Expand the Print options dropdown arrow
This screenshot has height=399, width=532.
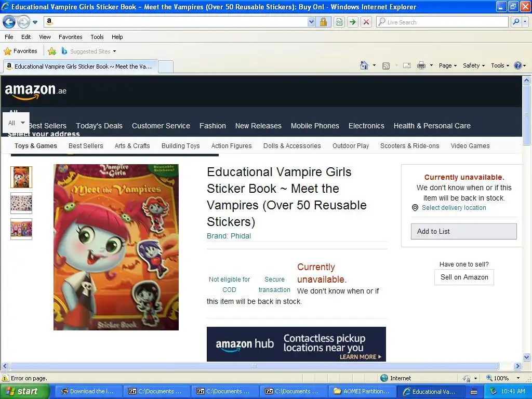(431, 65)
